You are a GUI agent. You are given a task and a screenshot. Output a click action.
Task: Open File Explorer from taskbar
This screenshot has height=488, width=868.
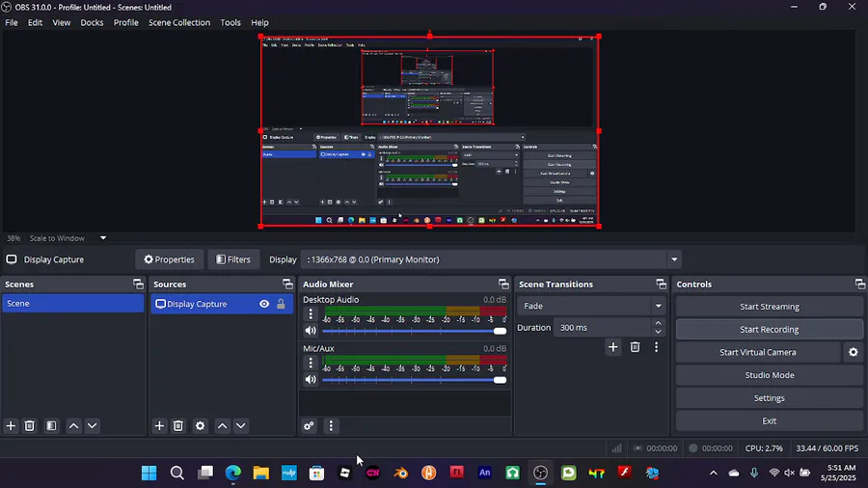click(x=261, y=473)
